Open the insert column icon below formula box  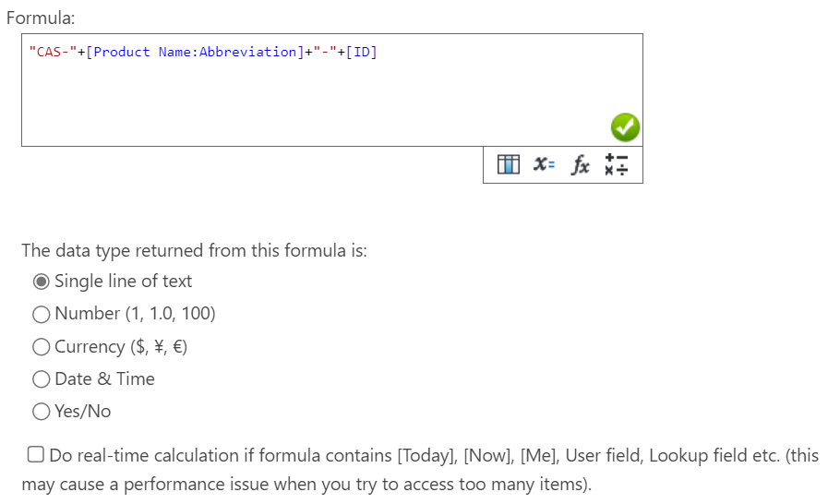pos(508,164)
